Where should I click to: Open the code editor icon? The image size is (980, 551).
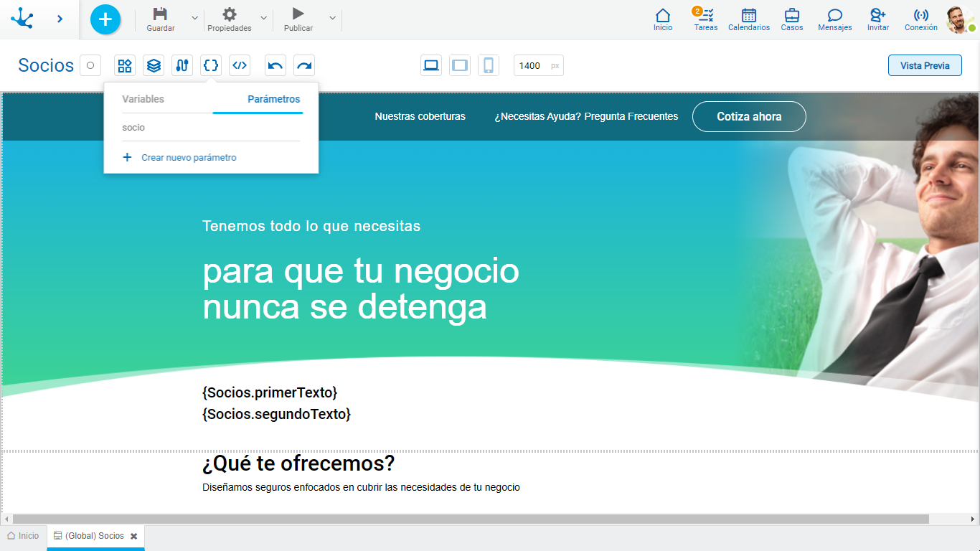point(240,65)
